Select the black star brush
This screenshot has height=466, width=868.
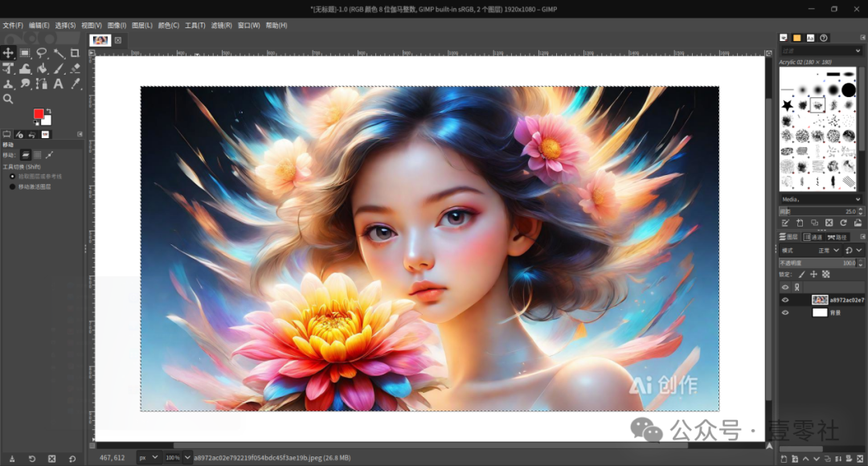point(787,105)
